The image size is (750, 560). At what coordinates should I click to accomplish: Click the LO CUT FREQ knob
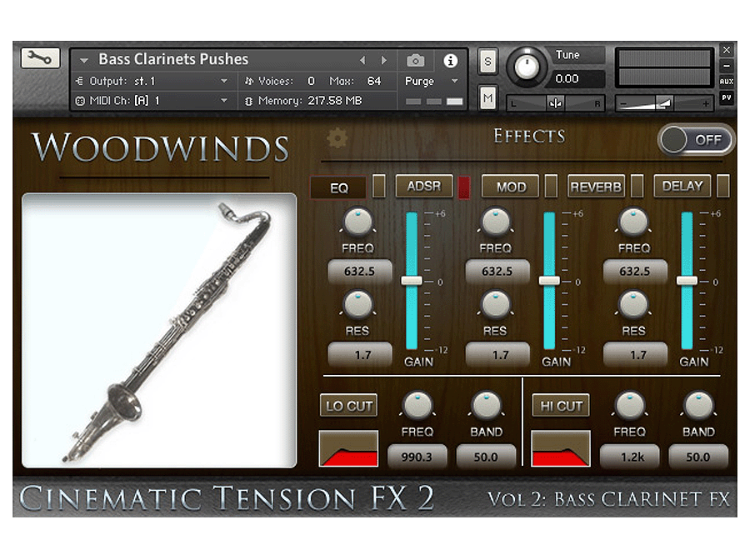[x=417, y=406]
